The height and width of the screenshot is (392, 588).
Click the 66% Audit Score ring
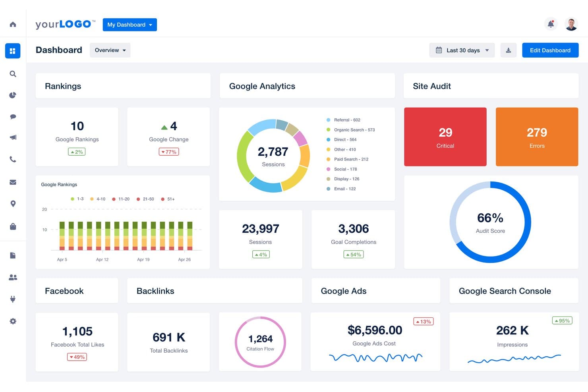pos(490,222)
